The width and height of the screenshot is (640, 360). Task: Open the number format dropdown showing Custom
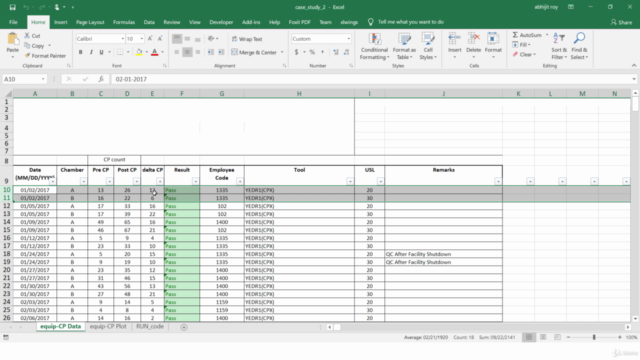(349, 39)
